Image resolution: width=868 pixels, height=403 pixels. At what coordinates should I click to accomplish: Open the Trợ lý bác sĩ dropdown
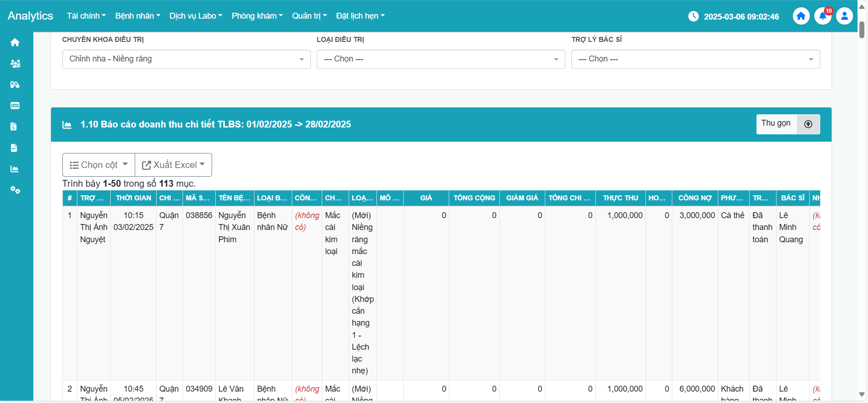click(x=695, y=59)
